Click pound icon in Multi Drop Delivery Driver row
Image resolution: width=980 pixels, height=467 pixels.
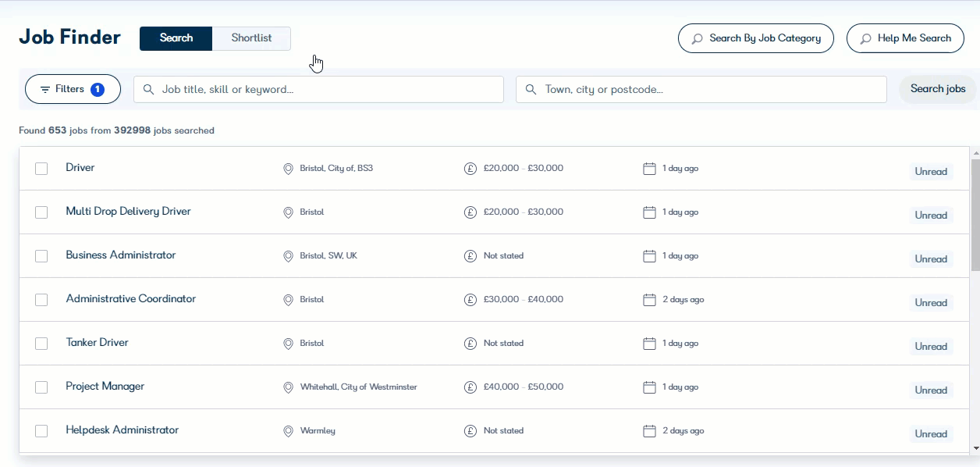(470, 212)
